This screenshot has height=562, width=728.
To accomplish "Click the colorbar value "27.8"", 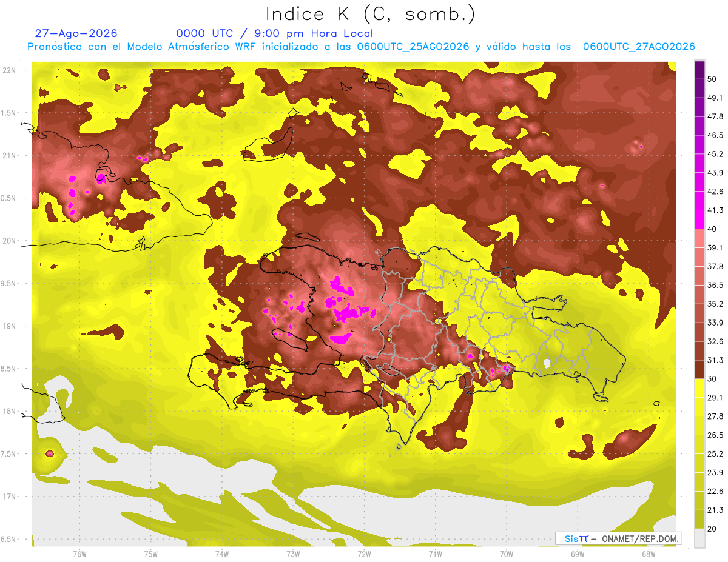I will 715,416.
